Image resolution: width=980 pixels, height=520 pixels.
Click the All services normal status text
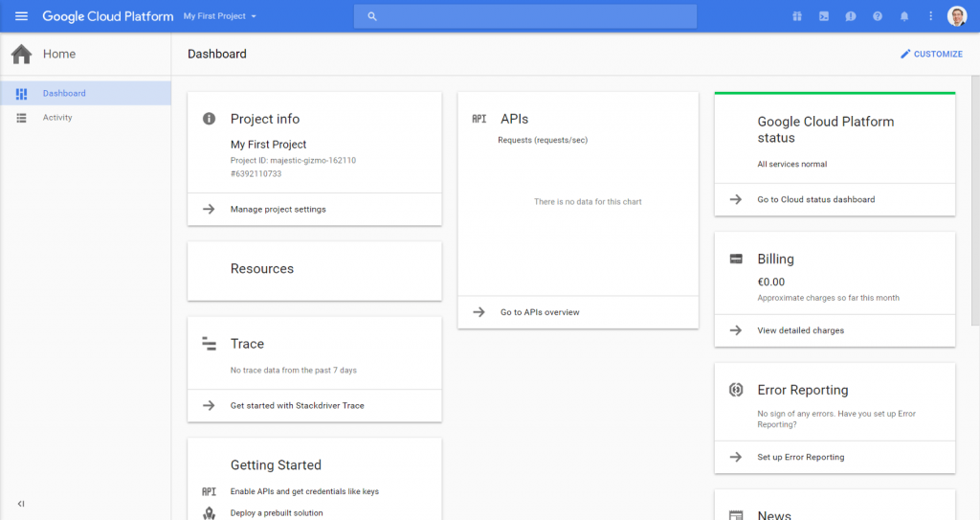pyautogui.click(x=791, y=164)
